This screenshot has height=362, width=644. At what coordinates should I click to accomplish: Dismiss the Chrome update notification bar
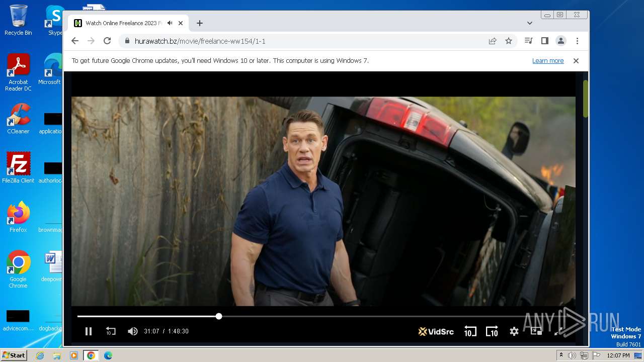(x=576, y=61)
